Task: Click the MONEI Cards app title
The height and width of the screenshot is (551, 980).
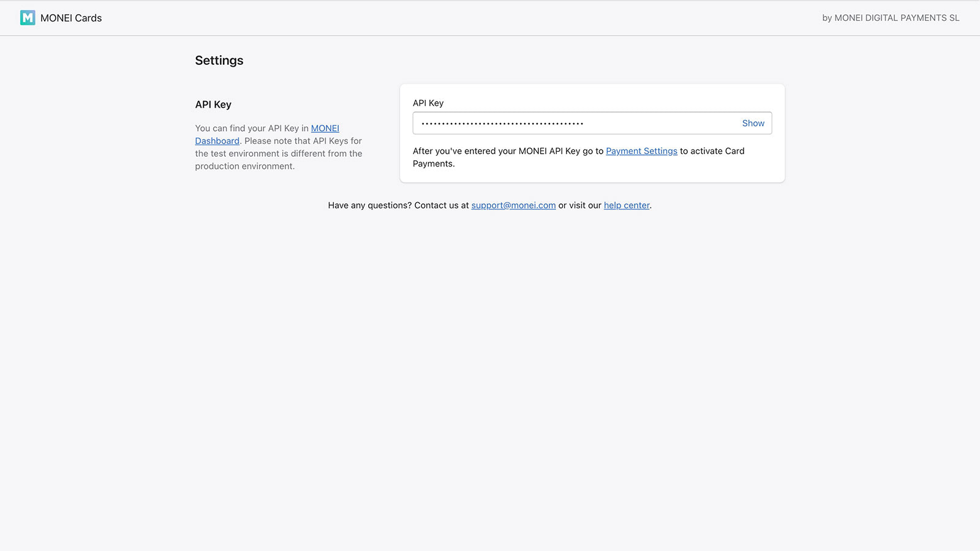Action: tap(71, 18)
